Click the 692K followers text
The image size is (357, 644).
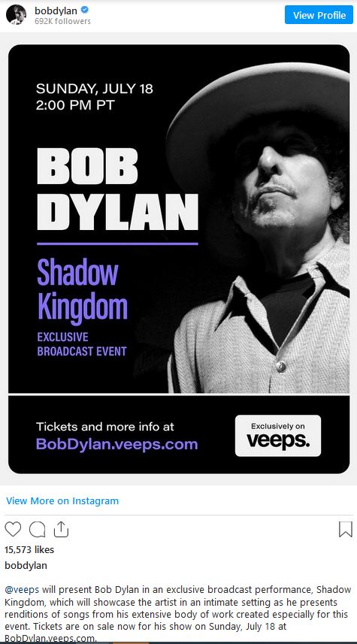click(x=63, y=21)
